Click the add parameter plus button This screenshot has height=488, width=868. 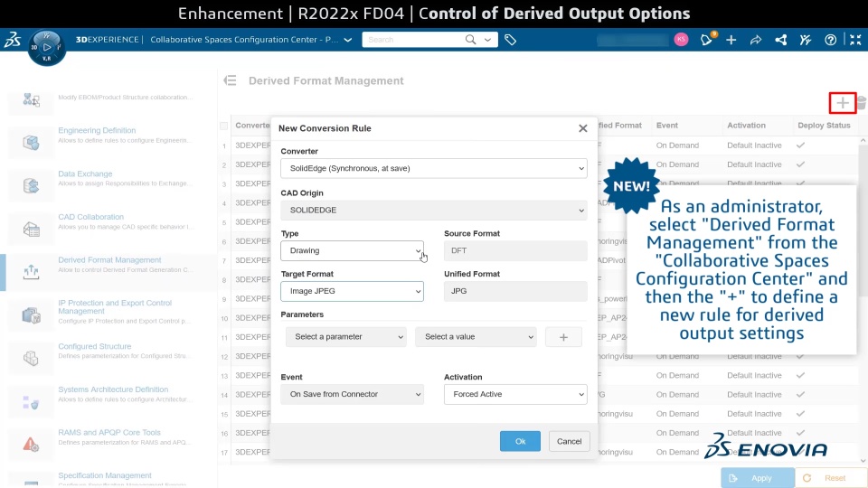pyautogui.click(x=563, y=337)
